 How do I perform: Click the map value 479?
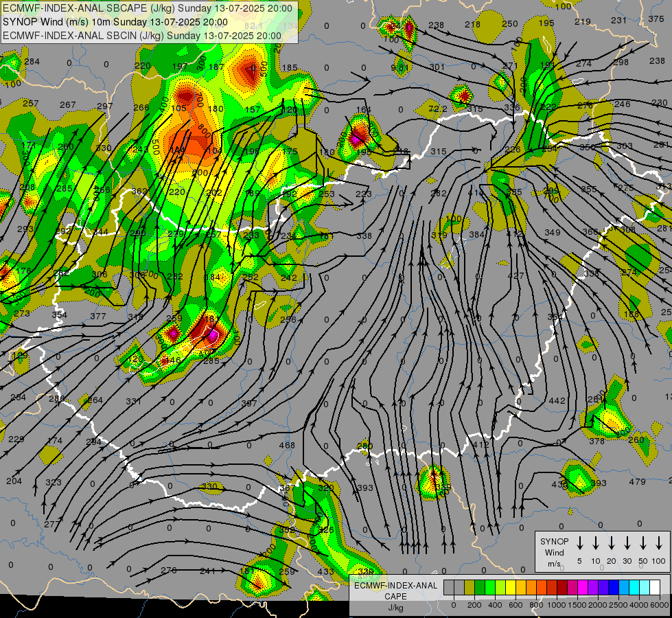(637, 481)
